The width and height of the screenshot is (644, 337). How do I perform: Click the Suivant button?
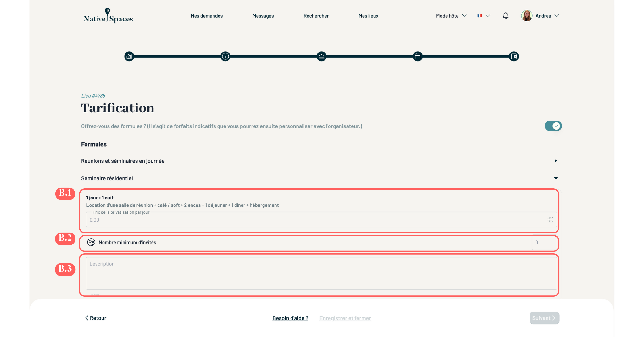[544, 318]
